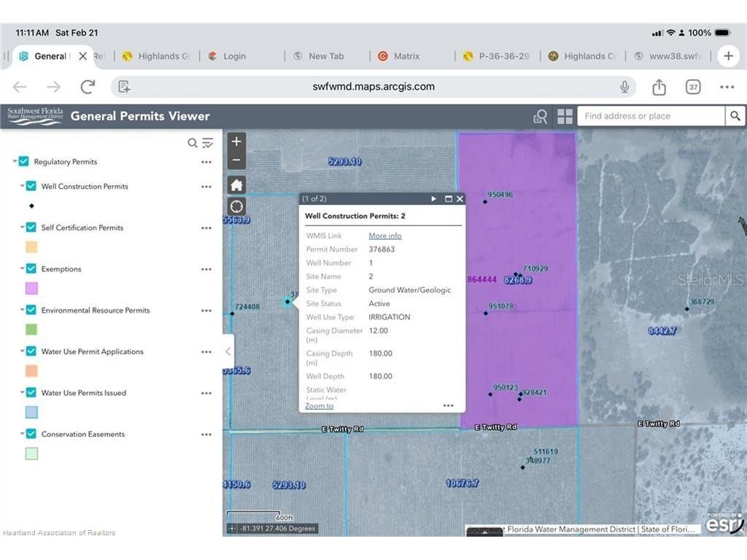Open the parcel search tool icon
Screen dimensions: 747x560
[x=541, y=116]
